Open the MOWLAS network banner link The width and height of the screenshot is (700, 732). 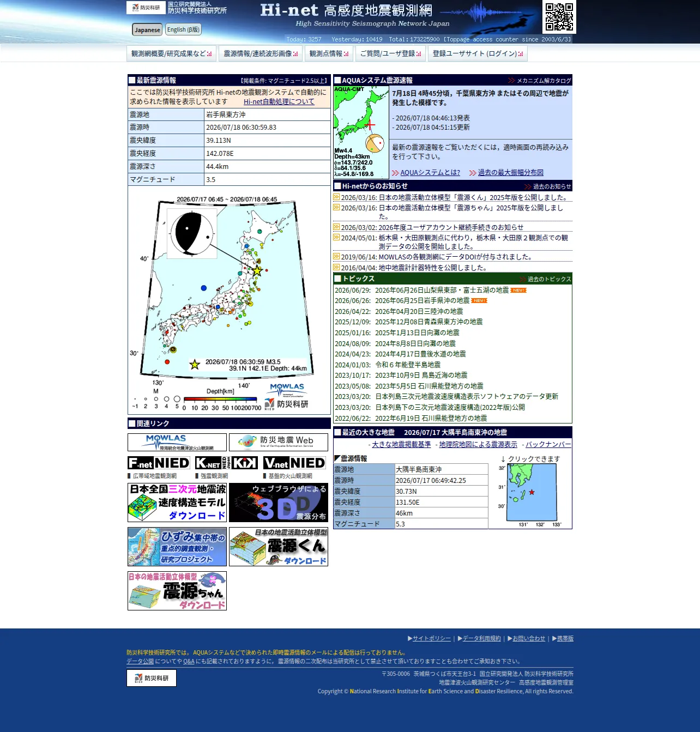(x=177, y=442)
